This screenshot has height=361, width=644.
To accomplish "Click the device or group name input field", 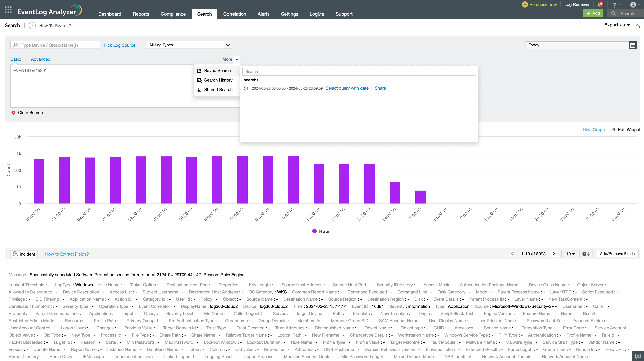I will [60, 45].
